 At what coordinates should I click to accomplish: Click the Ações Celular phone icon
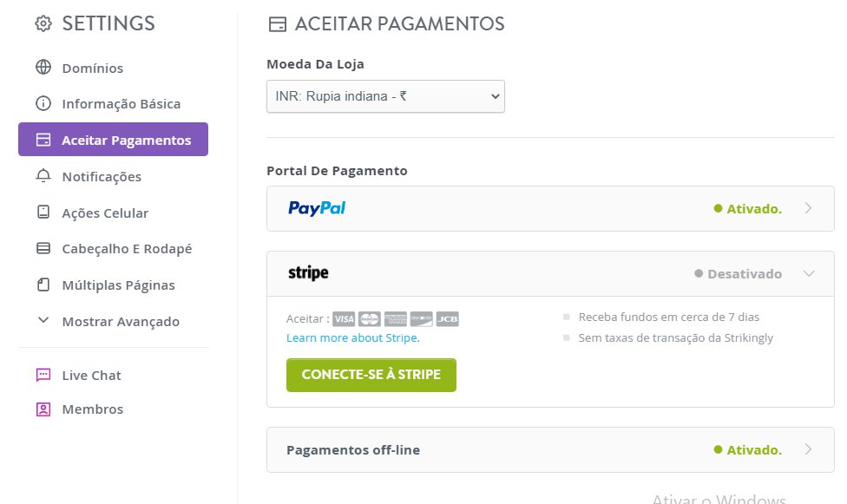point(43,213)
